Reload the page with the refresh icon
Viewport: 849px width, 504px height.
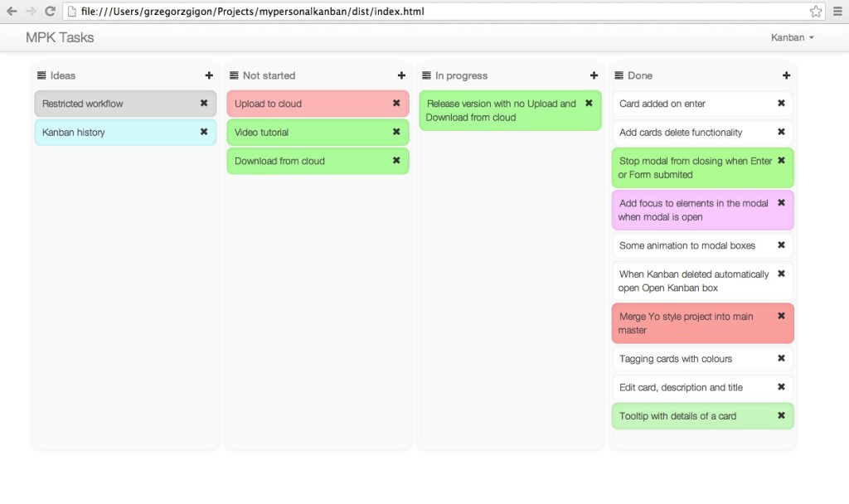tap(51, 12)
